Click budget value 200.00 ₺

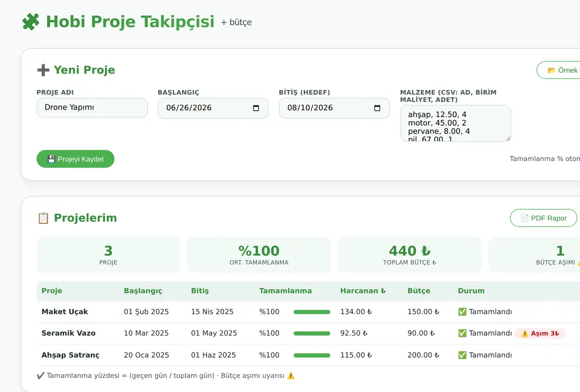(423, 355)
